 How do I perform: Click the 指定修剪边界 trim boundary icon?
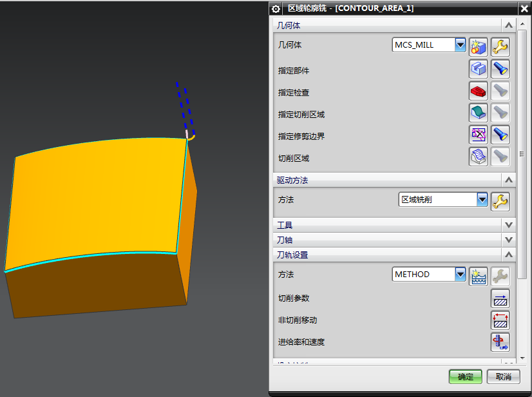478,135
